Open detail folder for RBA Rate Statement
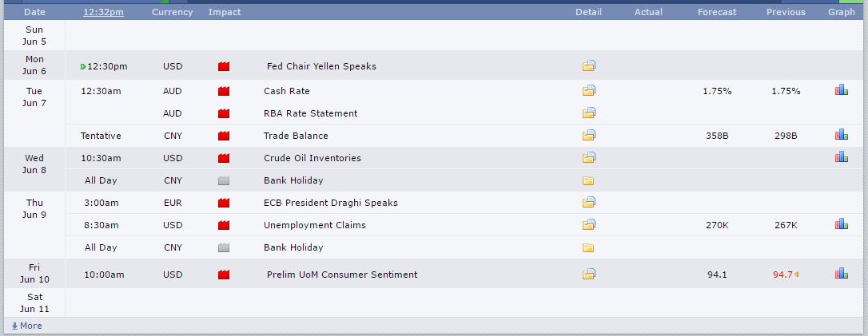The width and height of the screenshot is (868, 336). [589, 113]
